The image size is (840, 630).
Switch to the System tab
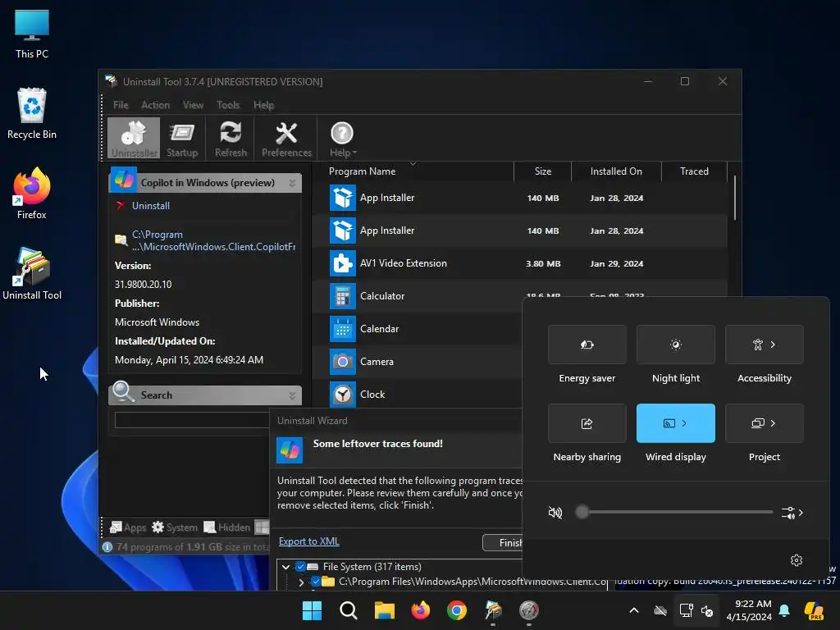tap(175, 527)
